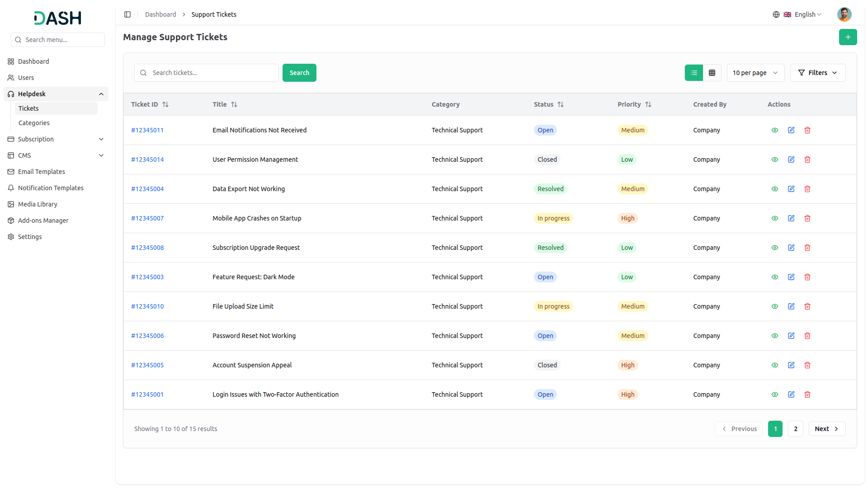The height and width of the screenshot is (488, 868).
Task: Open the 10 per page dropdown
Action: (755, 73)
